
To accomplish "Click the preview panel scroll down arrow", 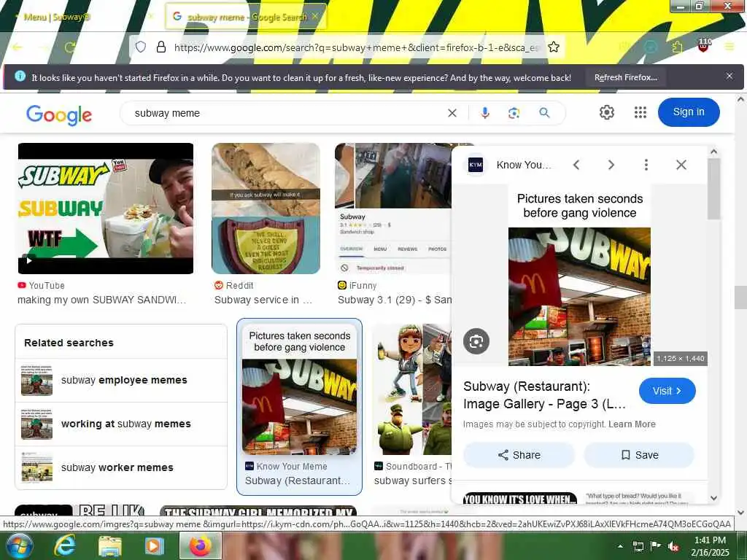I will click(x=713, y=497).
